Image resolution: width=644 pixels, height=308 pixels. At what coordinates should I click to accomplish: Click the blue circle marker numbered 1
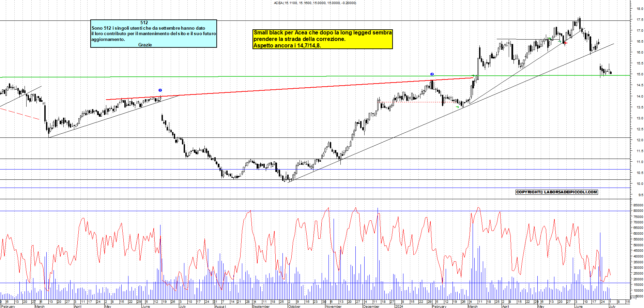pos(160,90)
